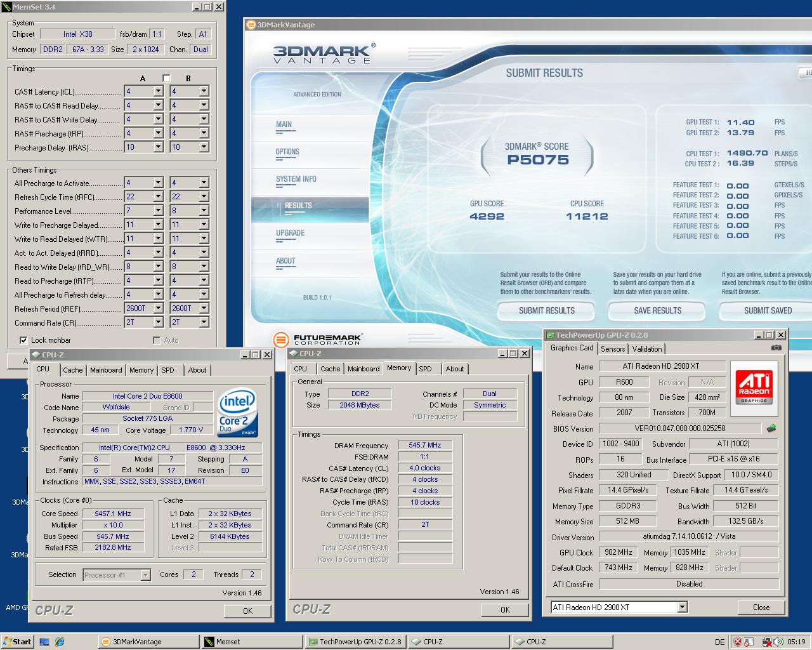The height and width of the screenshot is (650, 812).
Task: Click the SAVE RESULTS button
Action: coord(657,310)
